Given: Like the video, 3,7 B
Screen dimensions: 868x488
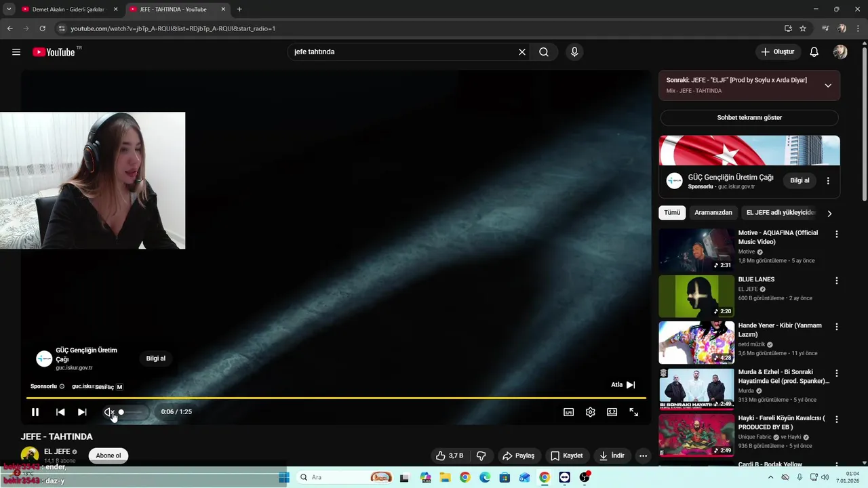Looking at the screenshot, I should pos(449,455).
